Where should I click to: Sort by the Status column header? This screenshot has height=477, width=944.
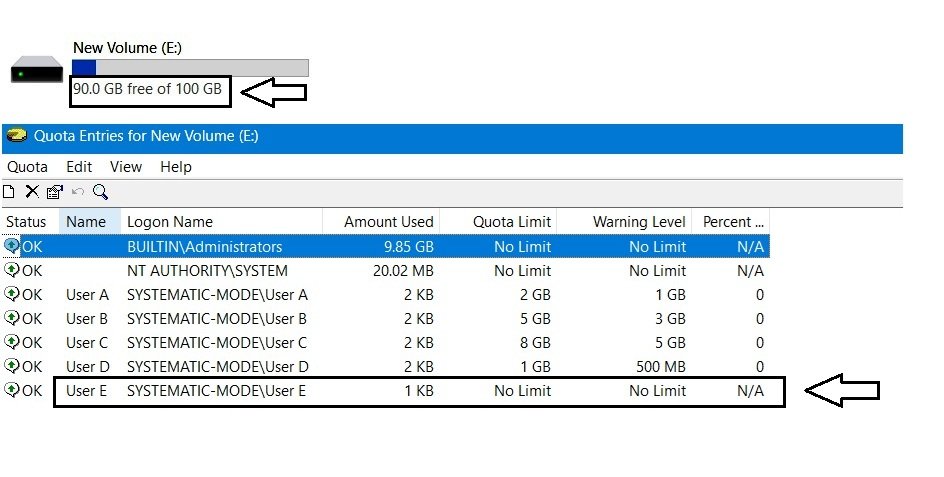click(31, 222)
